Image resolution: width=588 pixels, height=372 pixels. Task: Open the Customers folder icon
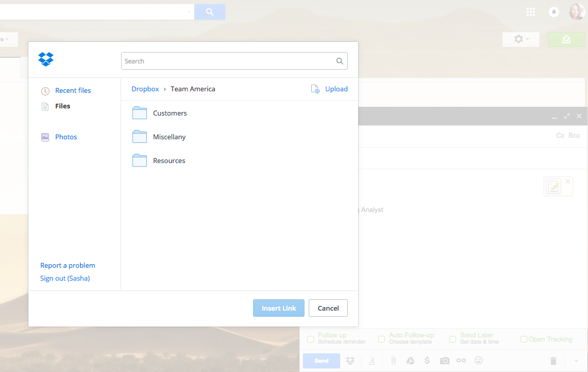(140, 112)
